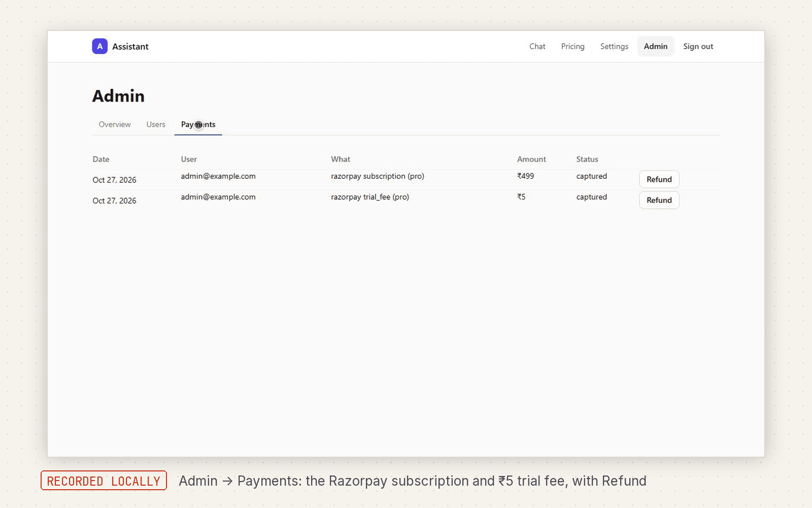Viewport: 812px width, 508px height.
Task: Click the Assistant brand name
Action: coord(130,46)
